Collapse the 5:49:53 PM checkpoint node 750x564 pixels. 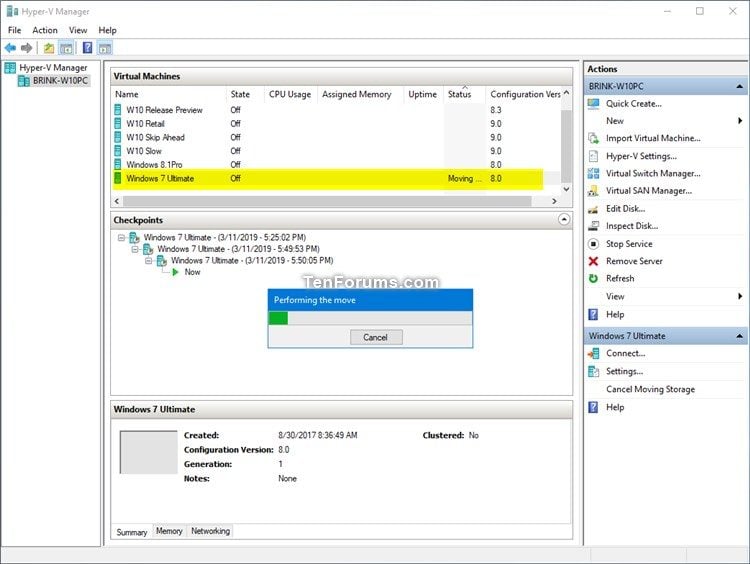[135, 249]
